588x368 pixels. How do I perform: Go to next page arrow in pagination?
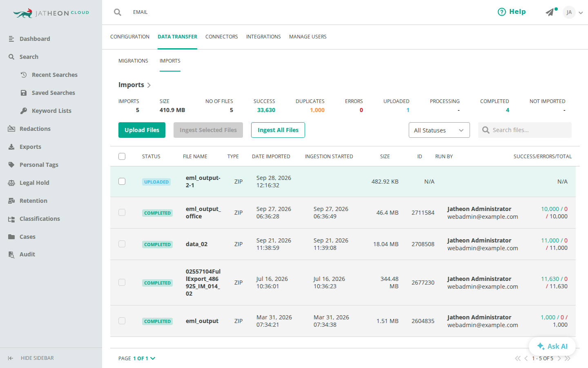click(x=559, y=358)
